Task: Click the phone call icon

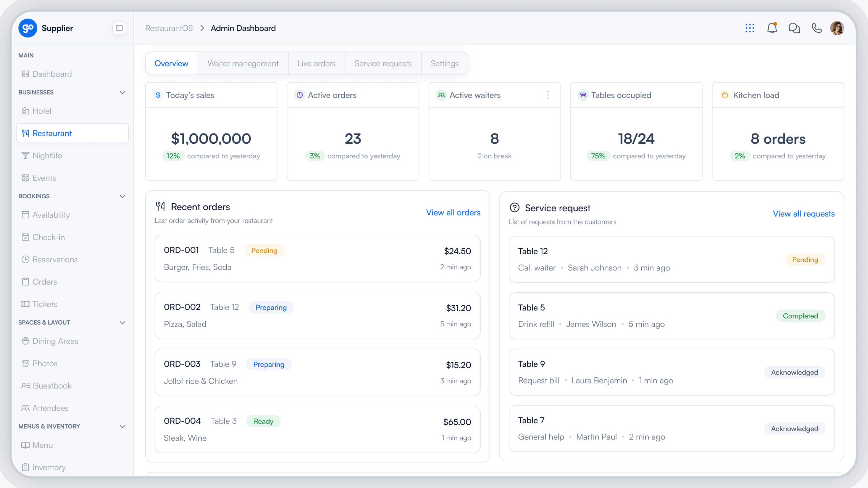Action: (817, 28)
